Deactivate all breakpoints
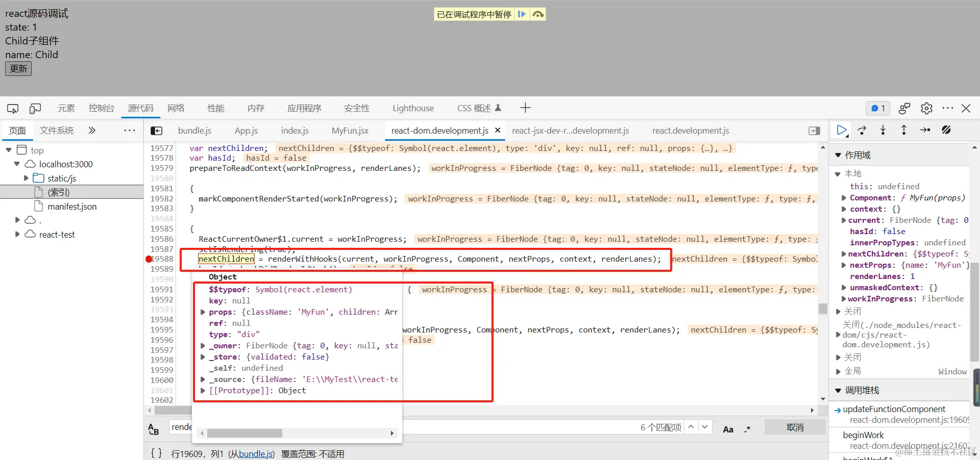The height and width of the screenshot is (460, 980). [x=946, y=131]
